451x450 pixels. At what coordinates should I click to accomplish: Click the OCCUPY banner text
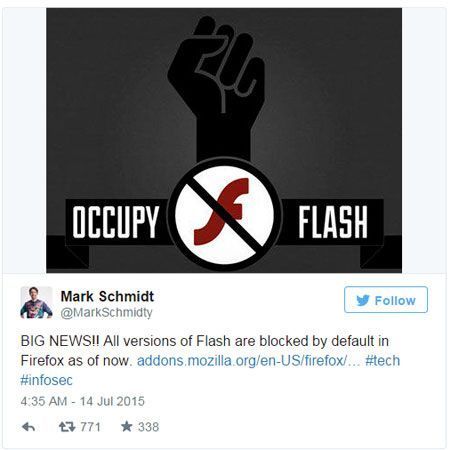pyautogui.click(x=115, y=222)
